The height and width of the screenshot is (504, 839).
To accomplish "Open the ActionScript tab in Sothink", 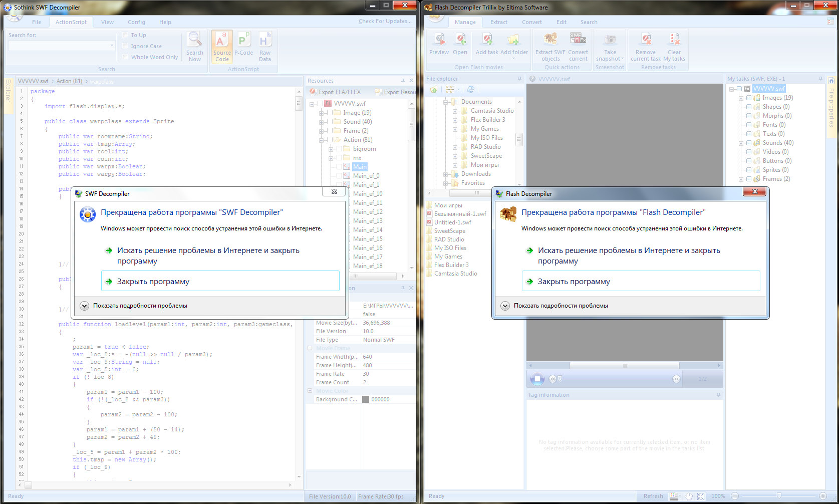I will tap(71, 22).
